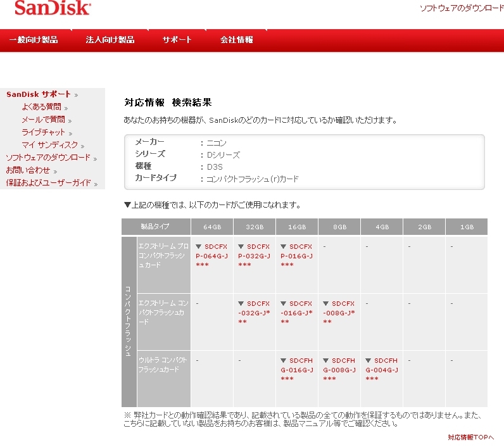This screenshot has height=447, width=504.
Task: Click the 2GB column header
Action: click(x=425, y=227)
